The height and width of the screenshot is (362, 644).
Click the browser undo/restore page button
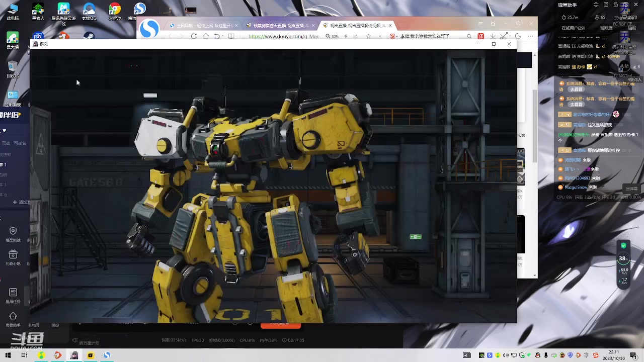click(217, 36)
